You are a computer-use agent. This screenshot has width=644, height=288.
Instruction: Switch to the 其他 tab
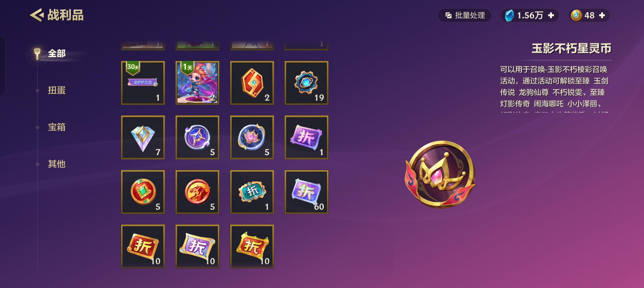[57, 164]
